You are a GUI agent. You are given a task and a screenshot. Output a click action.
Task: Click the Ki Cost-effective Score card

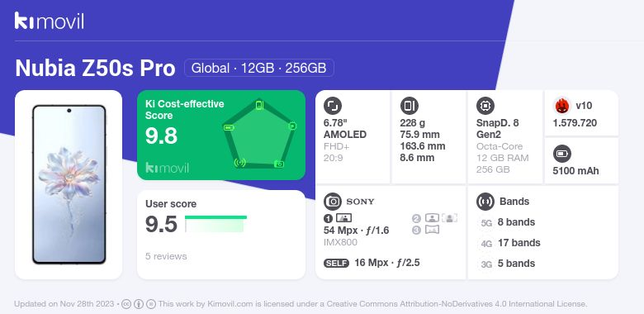click(x=221, y=135)
